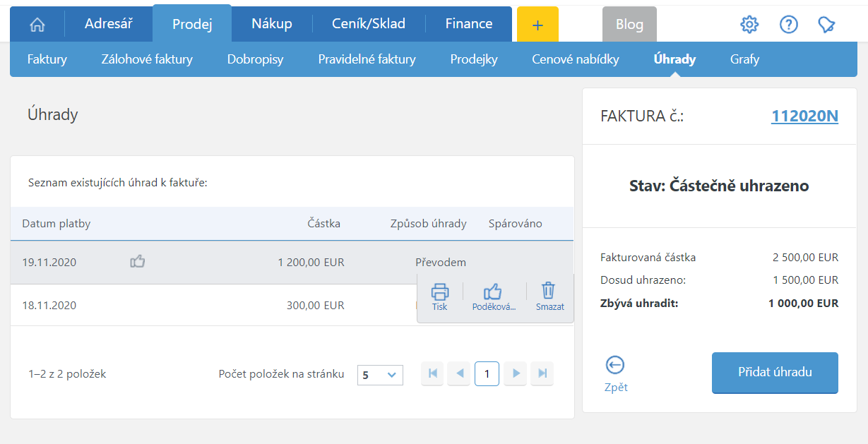Viewport: 868px width, 444px height.
Task: Jump to the first page of payments
Action: click(432, 373)
